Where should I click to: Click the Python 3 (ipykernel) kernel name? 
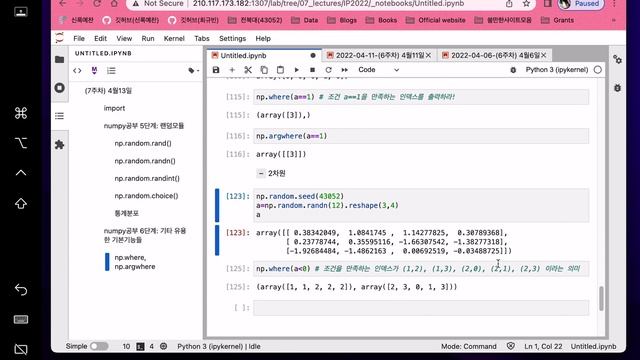557,70
